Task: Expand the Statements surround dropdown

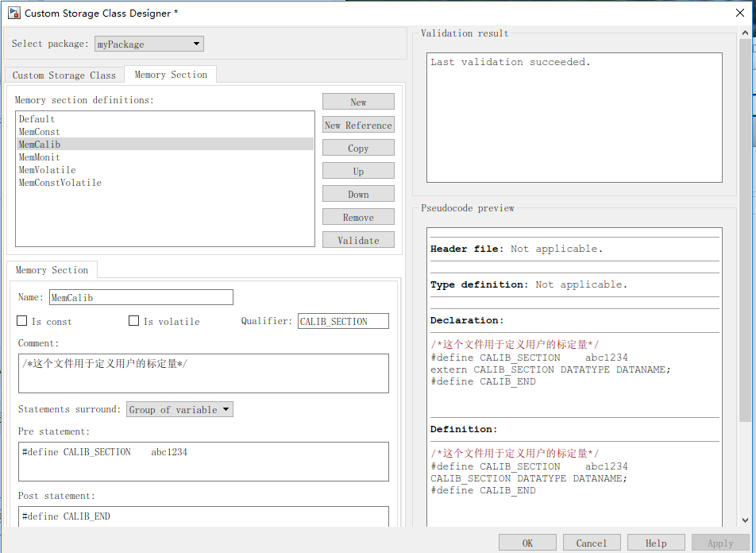Action: pyautogui.click(x=179, y=410)
